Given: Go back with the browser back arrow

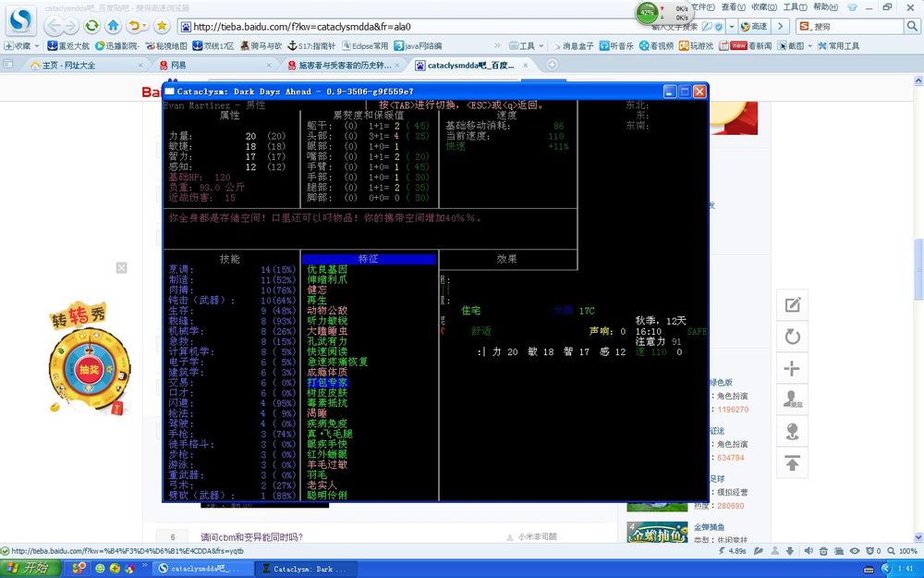Looking at the screenshot, I should point(55,26).
